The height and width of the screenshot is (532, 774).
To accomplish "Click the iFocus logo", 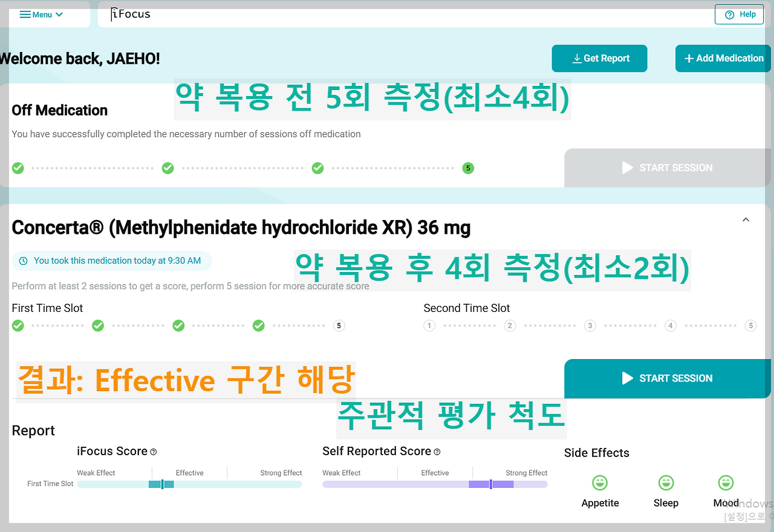I will (x=131, y=14).
